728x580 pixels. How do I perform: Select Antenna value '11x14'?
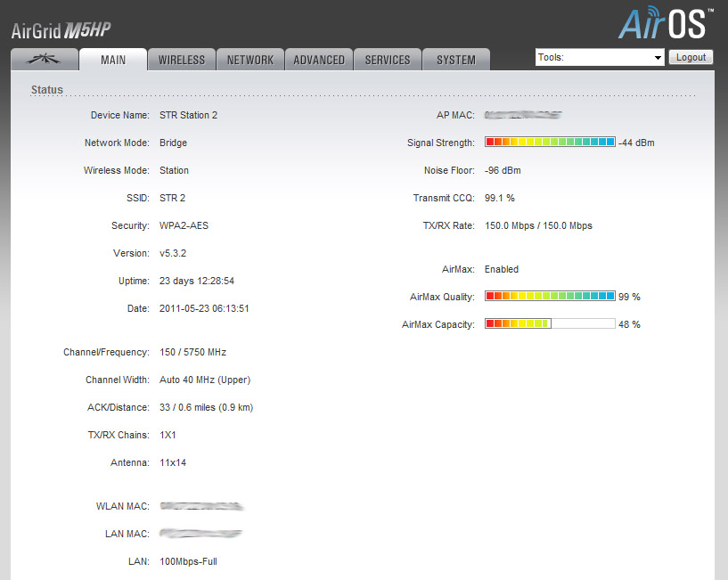[173, 462]
